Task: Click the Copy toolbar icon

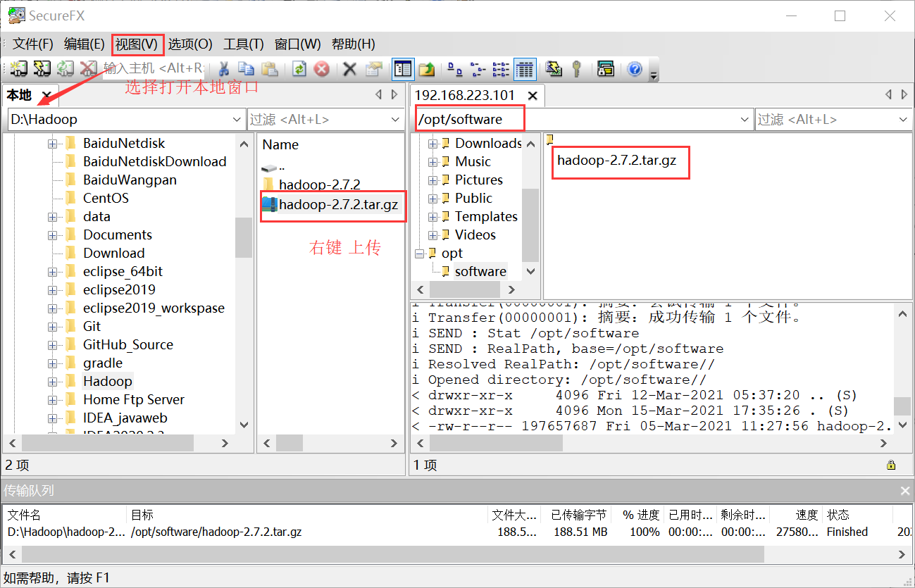Action: click(246, 68)
